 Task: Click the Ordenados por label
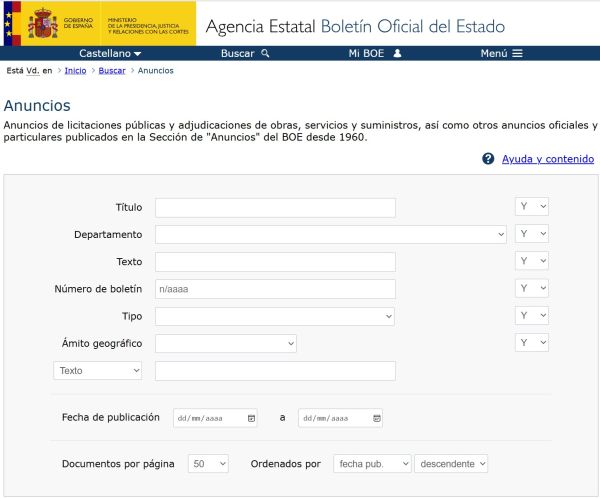pos(285,464)
